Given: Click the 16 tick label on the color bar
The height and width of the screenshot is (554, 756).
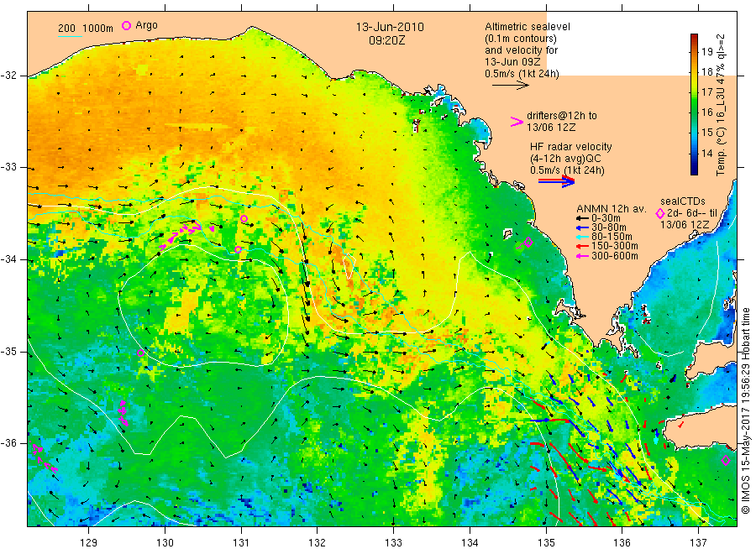Looking at the screenshot, I should (x=706, y=112).
